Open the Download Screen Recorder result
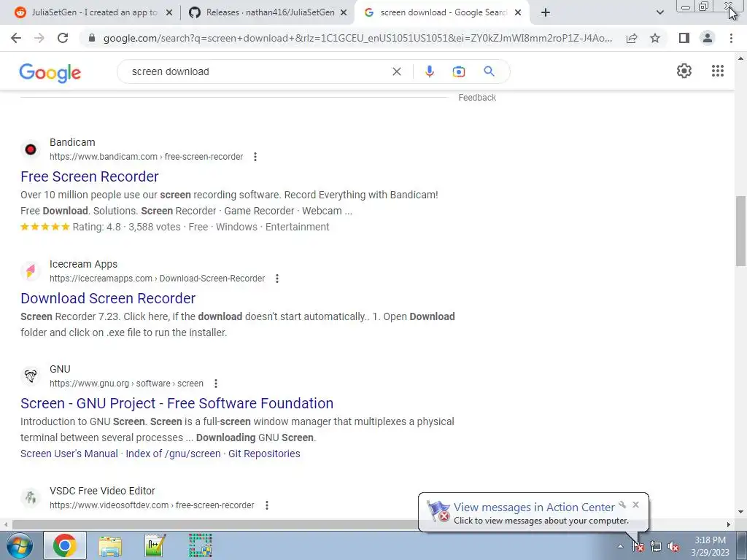This screenshot has height=560, width=747. pos(108,298)
